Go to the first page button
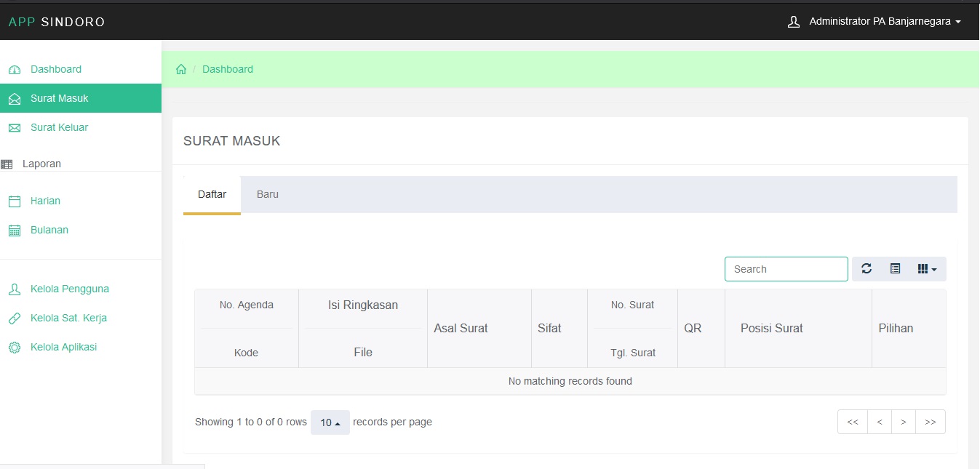The width and height of the screenshot is (980, 469). [853, 422]
